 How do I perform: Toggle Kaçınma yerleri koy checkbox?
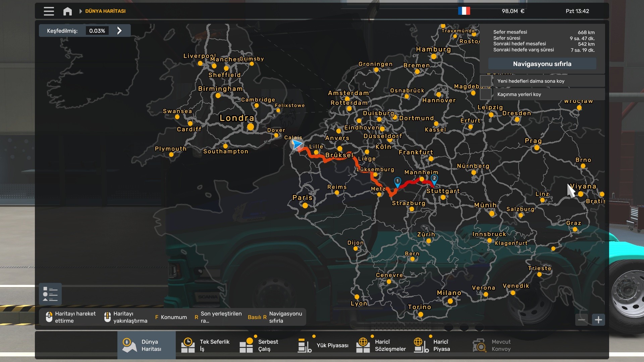(486, 94)
